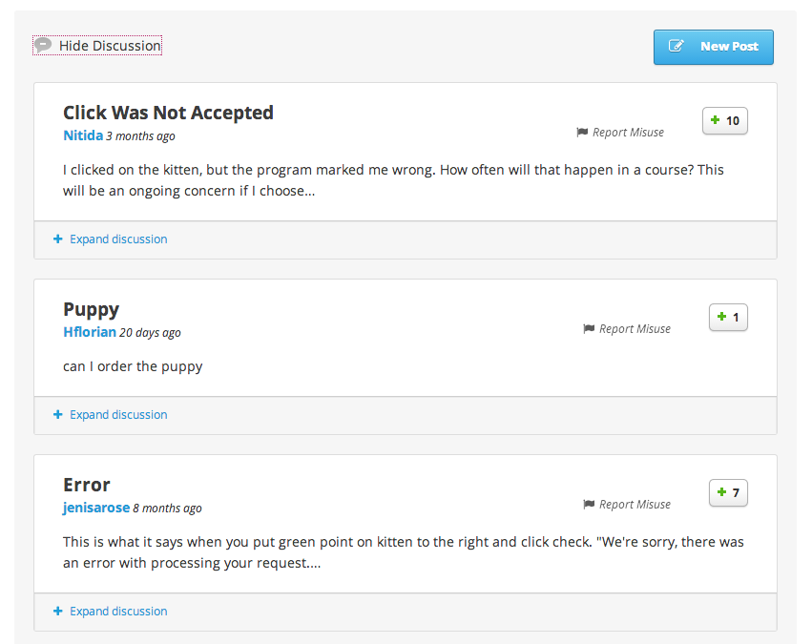Click the flag icon on Nitida's post
The image size is (812, 644).
click(x=582, y=133)
